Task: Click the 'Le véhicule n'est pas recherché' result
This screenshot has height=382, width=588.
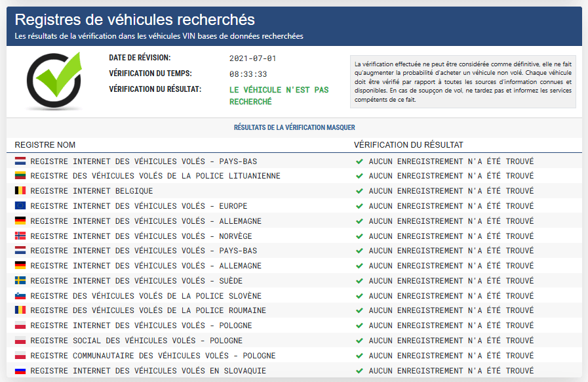Action: click(x=279, y=96)
